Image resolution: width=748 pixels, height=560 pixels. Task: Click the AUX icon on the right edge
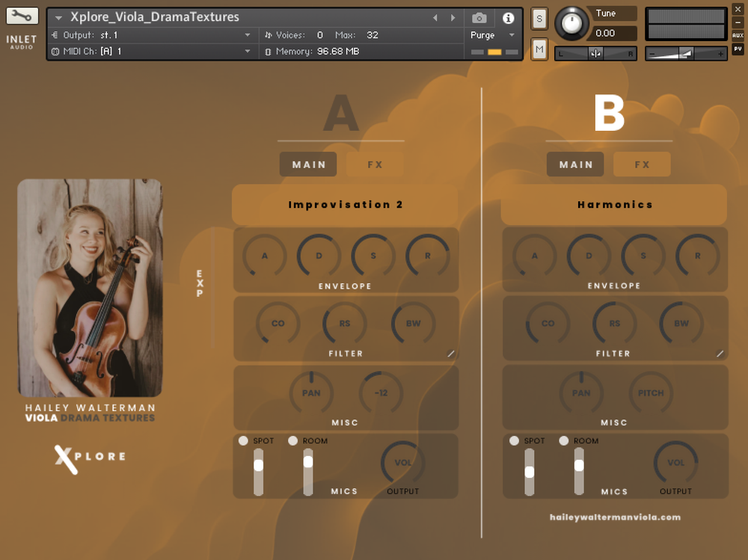739,34
